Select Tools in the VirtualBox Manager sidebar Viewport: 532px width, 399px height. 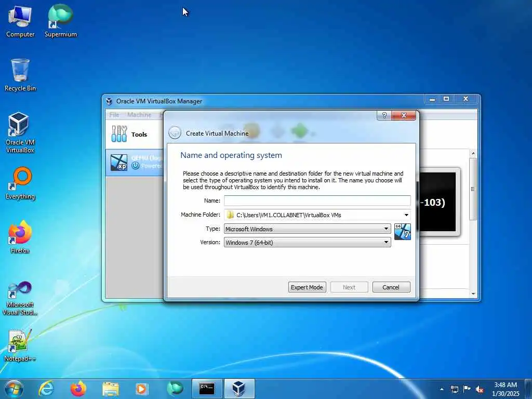tap(135, 135)
